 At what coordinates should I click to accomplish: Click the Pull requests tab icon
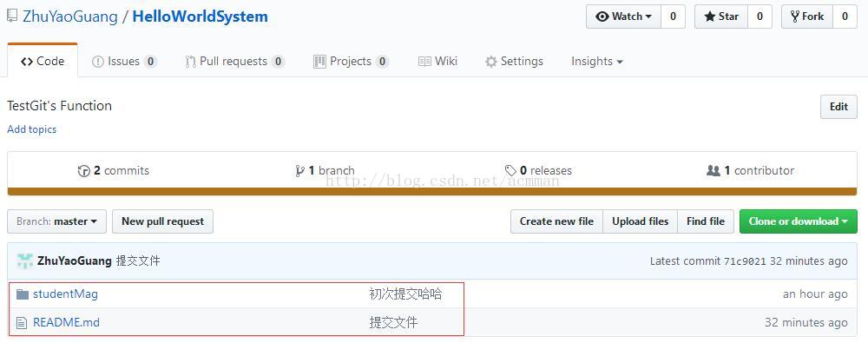pos(190,62)
